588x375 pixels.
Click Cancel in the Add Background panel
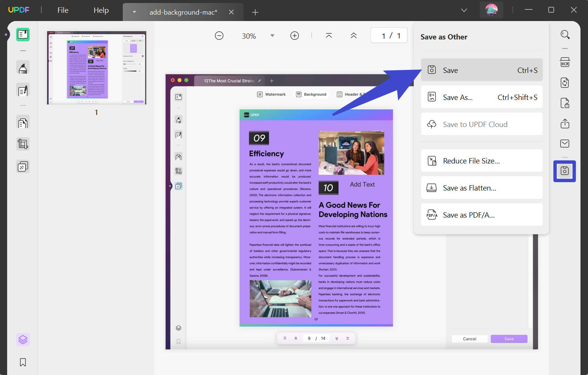pyautogui.click(x=469, y=339)
